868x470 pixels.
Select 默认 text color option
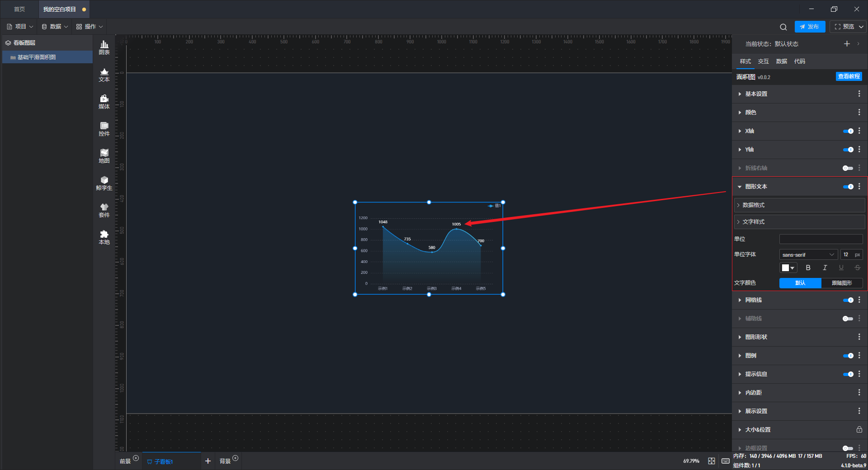800,283
